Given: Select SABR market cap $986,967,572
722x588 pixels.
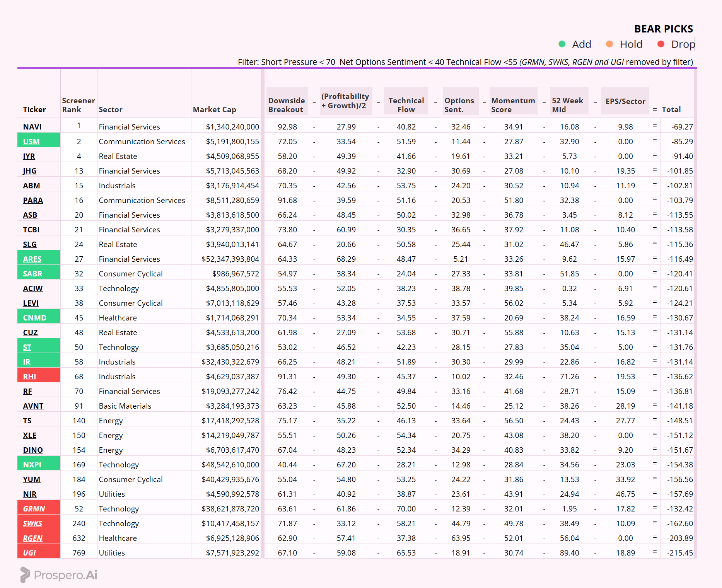Looking at the screenshot, I should [236, 274].
